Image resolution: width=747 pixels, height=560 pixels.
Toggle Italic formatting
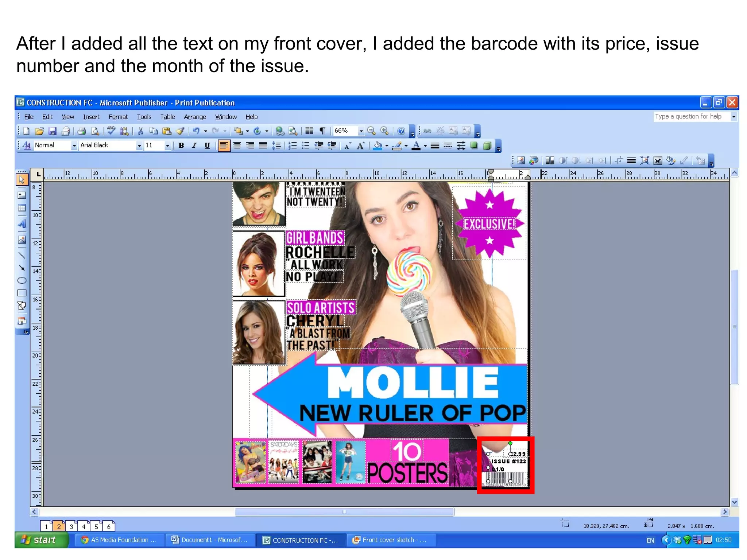(x=194, y=146)
